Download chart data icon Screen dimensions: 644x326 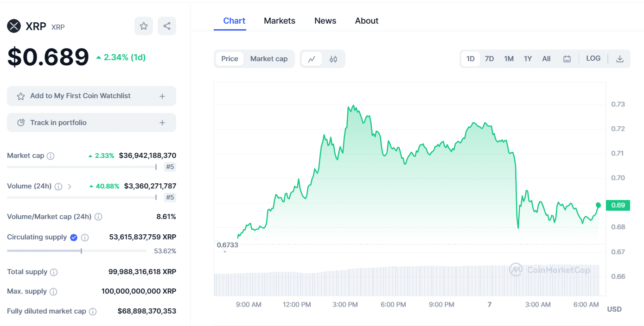click(x=619, y=59)
